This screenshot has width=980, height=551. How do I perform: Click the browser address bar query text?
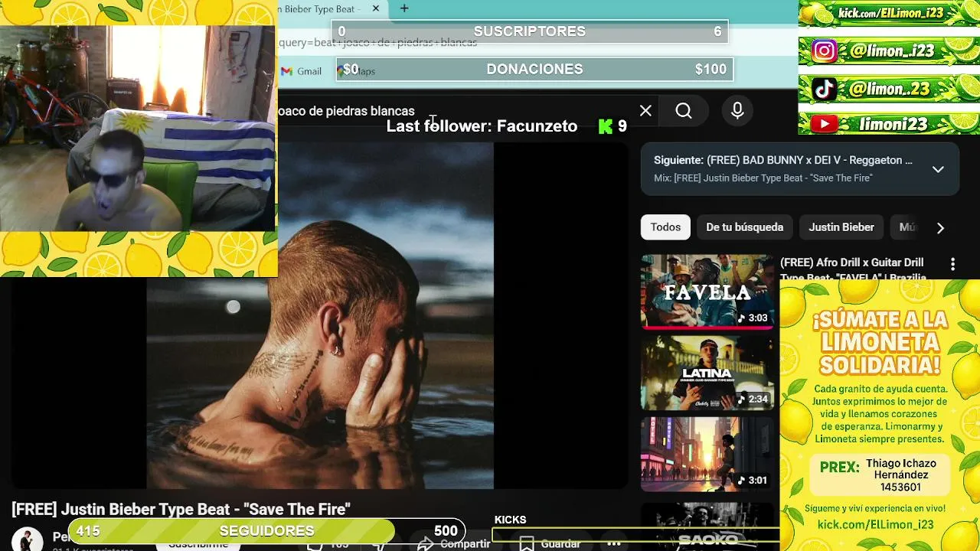[378, 42]
